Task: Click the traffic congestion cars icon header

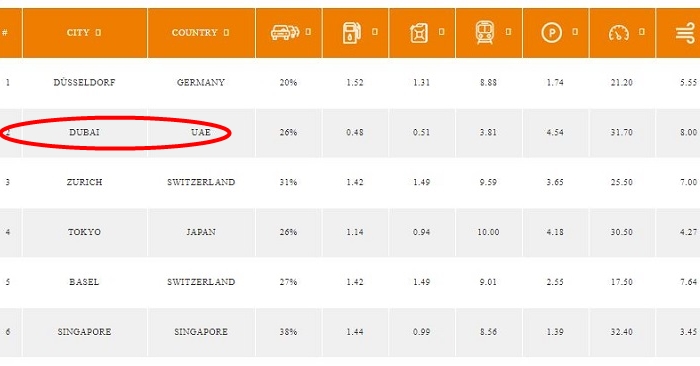Action: (x=285, y=33)
